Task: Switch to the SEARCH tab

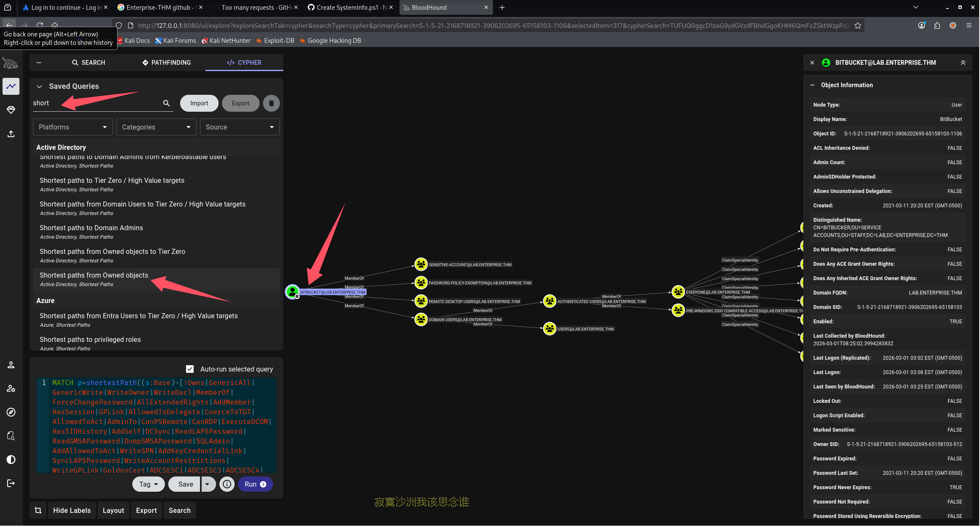Action: click(88, 63)
